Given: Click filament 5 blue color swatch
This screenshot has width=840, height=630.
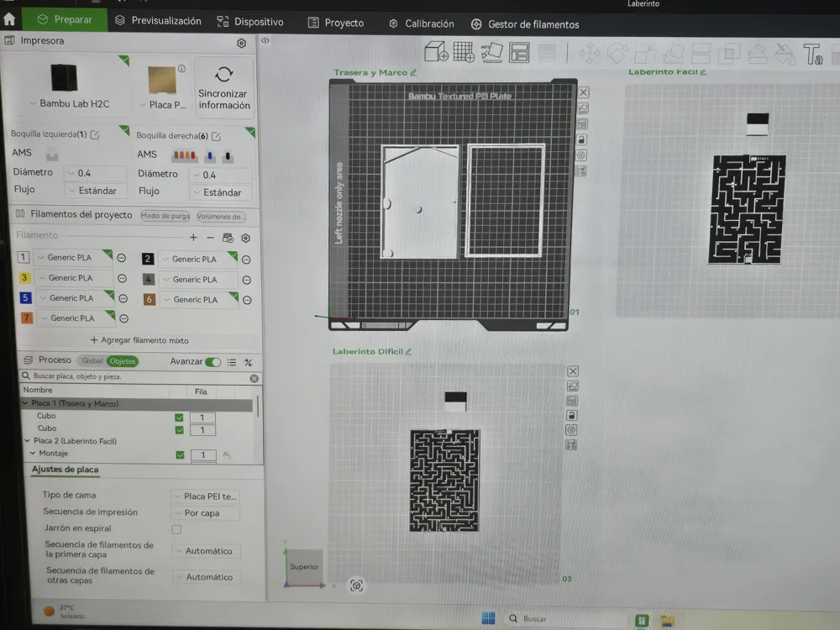Looking at the screenshot, I should tap(25, 297).
